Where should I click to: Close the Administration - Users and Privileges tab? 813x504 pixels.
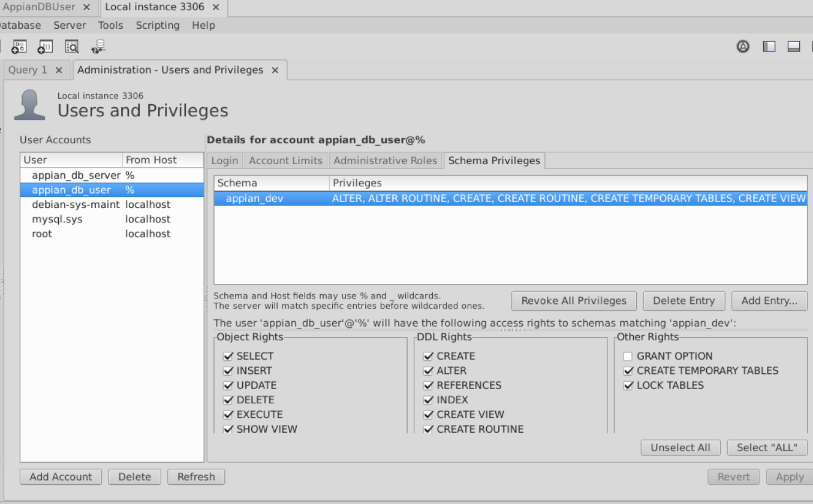(275, 70)
